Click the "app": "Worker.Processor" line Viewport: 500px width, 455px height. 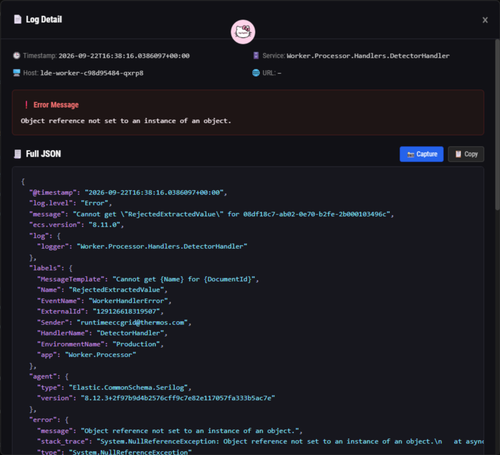pyautogui.click(x=87, y=355)
